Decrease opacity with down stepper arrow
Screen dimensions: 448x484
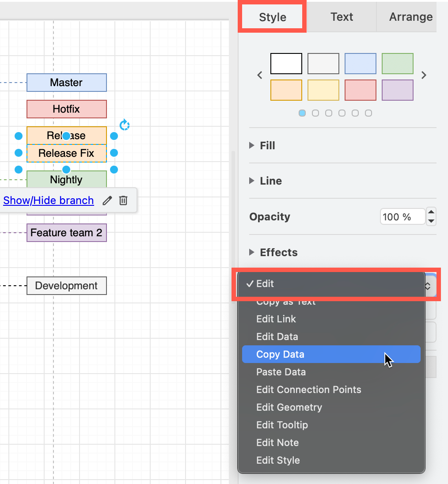point(431,221)
